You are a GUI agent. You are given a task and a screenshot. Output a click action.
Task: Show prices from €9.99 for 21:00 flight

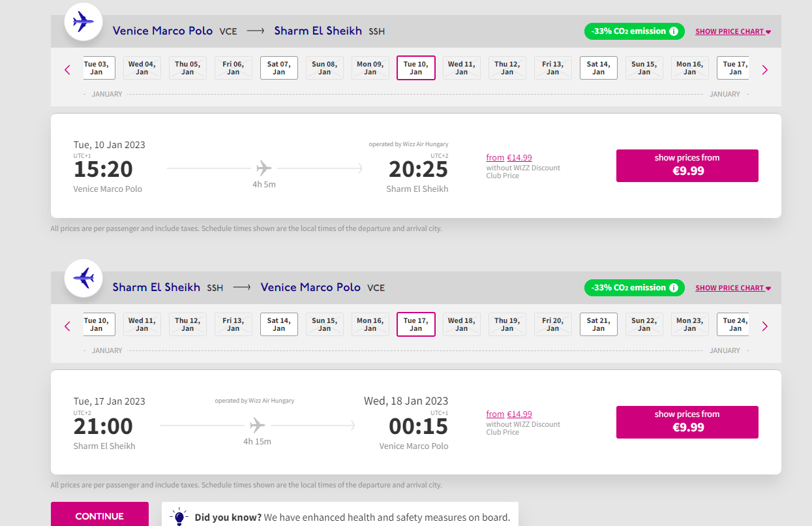[x=687, y=422]
